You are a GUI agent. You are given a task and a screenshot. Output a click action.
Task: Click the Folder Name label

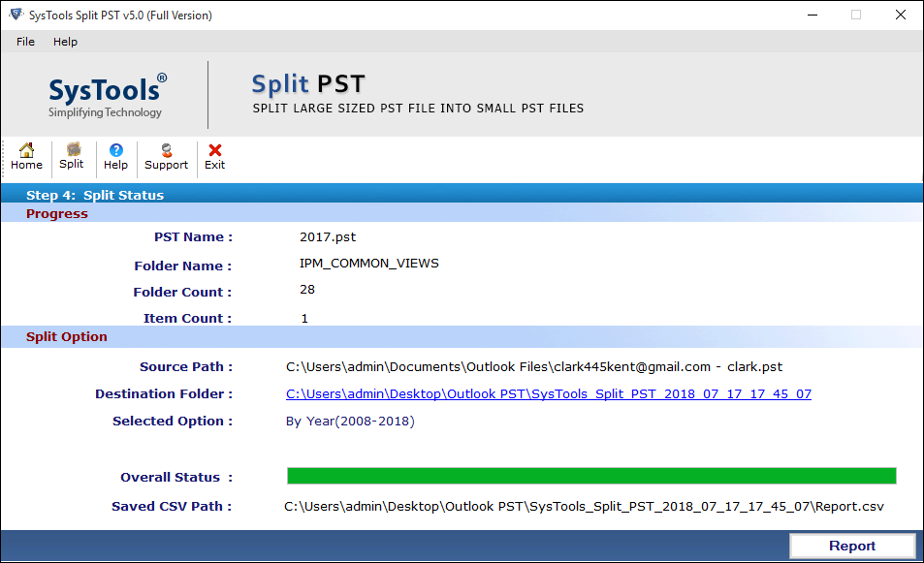[x=182, y=266]
